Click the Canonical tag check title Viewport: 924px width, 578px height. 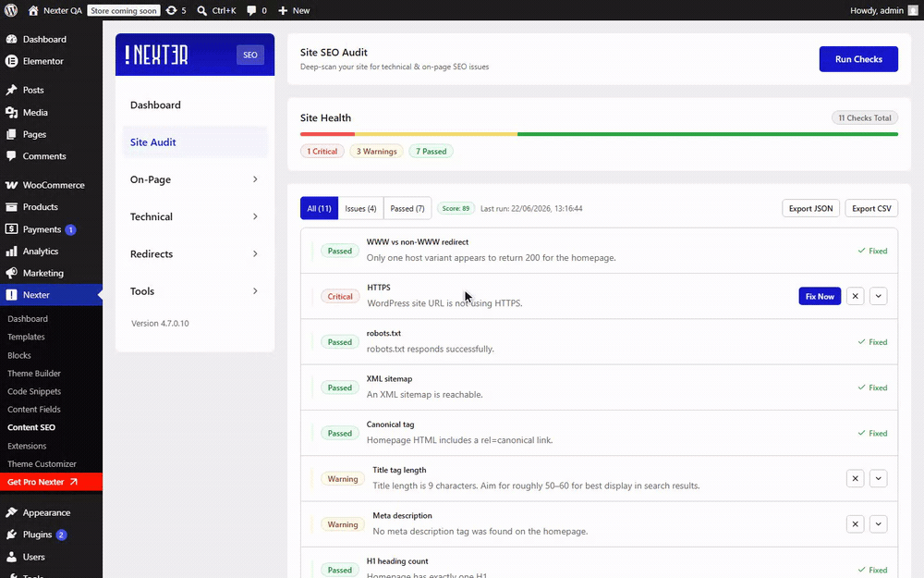coord(390,424)
